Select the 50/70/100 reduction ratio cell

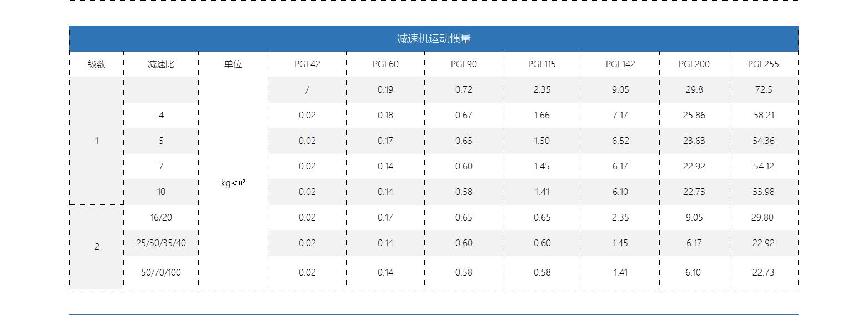[161, 272]
